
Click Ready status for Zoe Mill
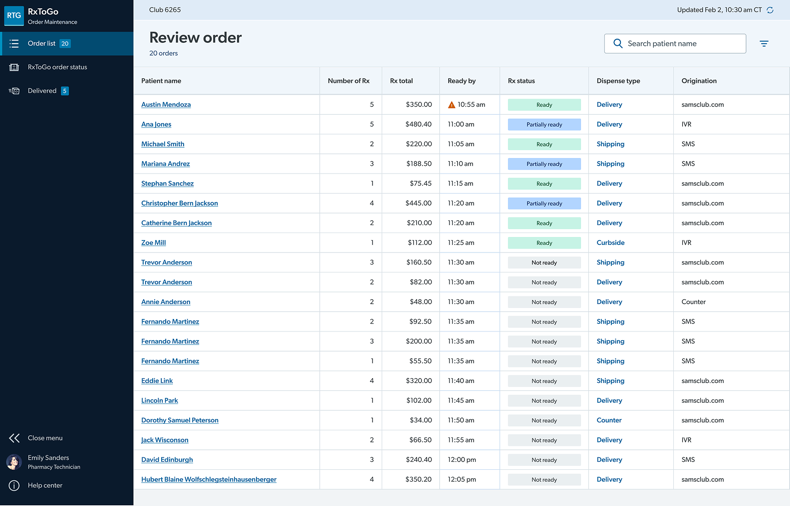click(x=544, y=243)
